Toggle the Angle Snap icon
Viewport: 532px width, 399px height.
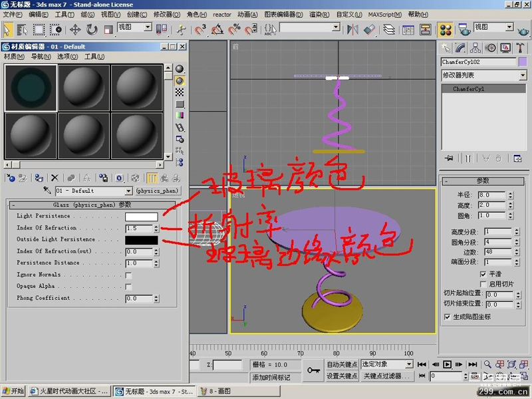pos(217,30)
